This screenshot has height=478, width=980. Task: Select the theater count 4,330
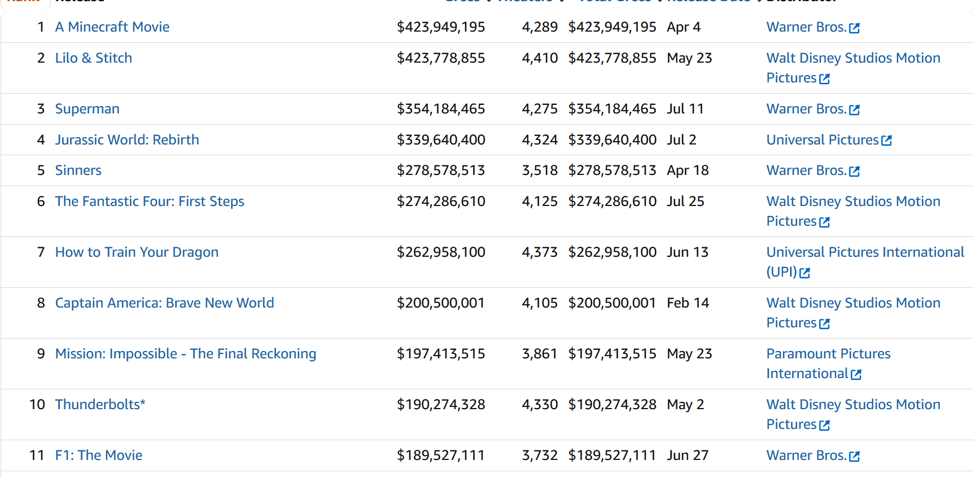tap(540, 405)
